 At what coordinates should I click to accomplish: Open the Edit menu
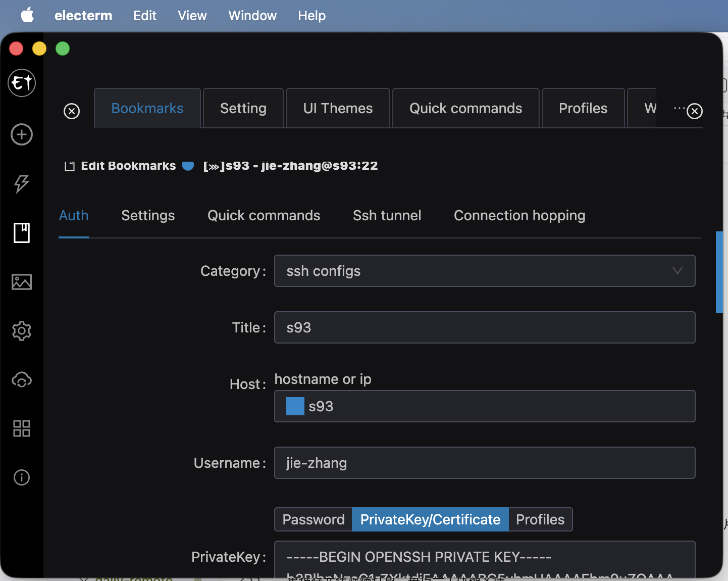145,16
